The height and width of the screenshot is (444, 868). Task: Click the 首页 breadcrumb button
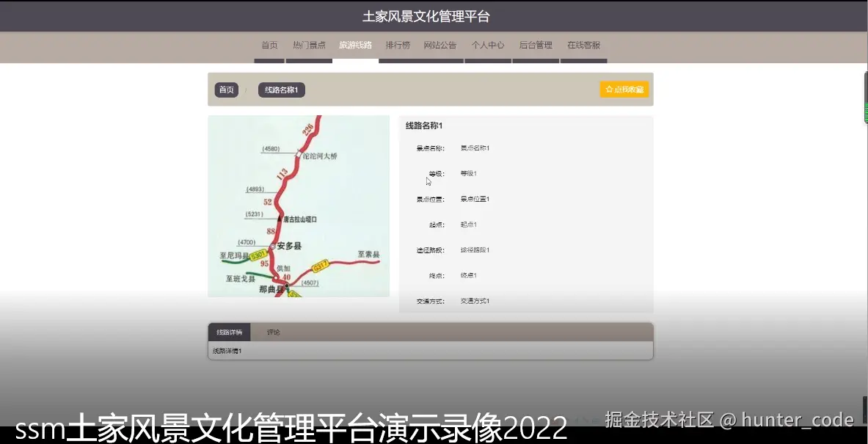pos(227,90)
